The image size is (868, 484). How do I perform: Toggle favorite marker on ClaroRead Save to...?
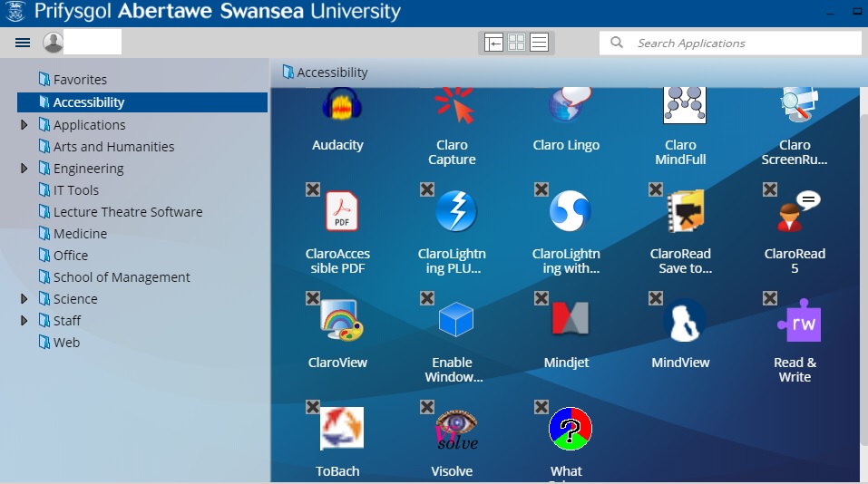click(x=656, y=189)
